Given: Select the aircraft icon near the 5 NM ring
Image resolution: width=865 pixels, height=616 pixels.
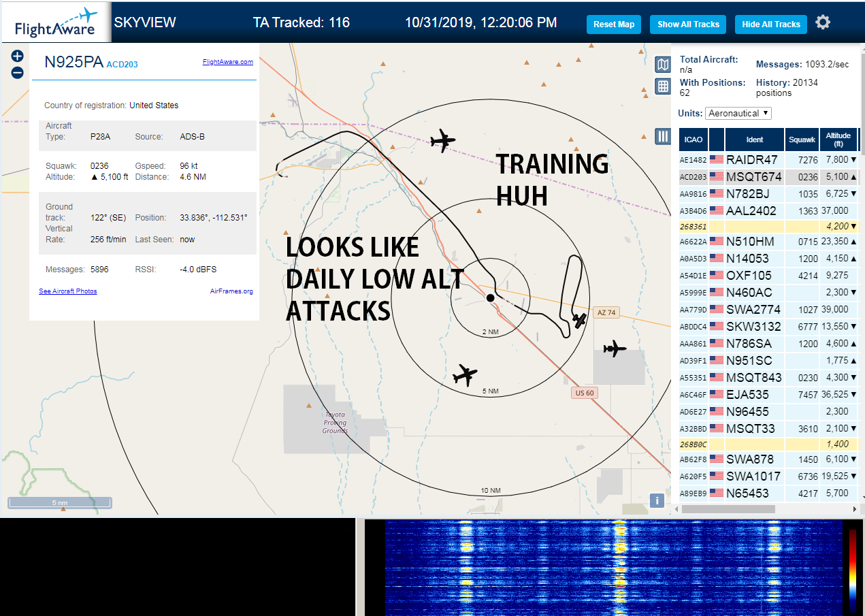Looking at the screenshot, I should [465, 374].
